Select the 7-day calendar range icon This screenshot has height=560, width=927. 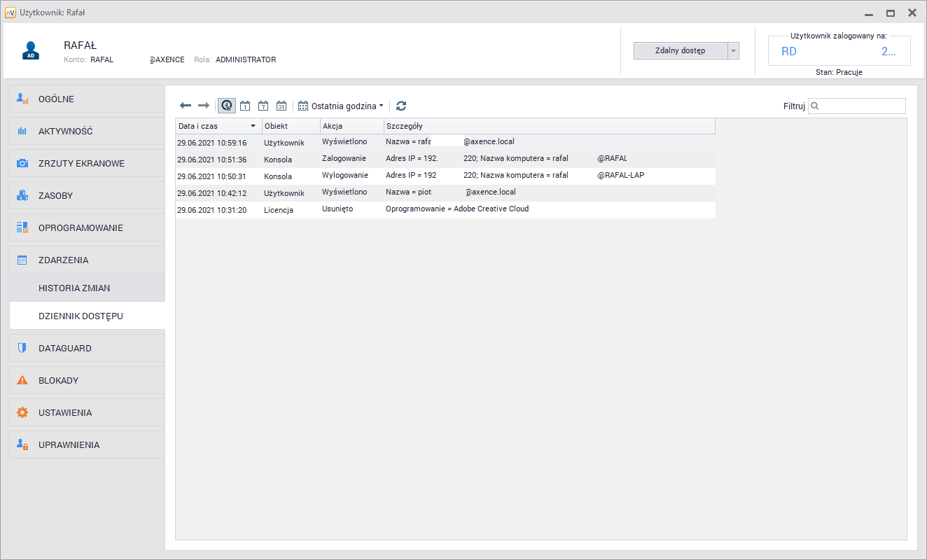[263, 106]
